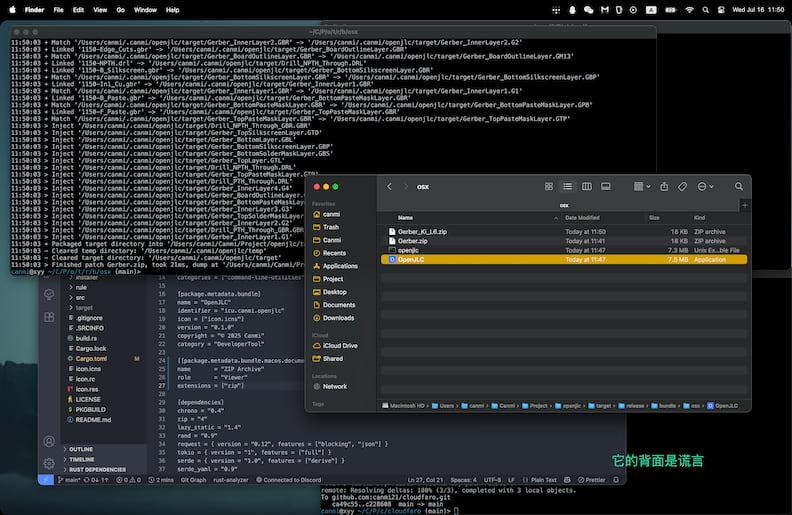Image resolution: width=792 pixels, height=515 pixels.
Task: Open the Go menu in menu bar
Action: coord(121,9)
